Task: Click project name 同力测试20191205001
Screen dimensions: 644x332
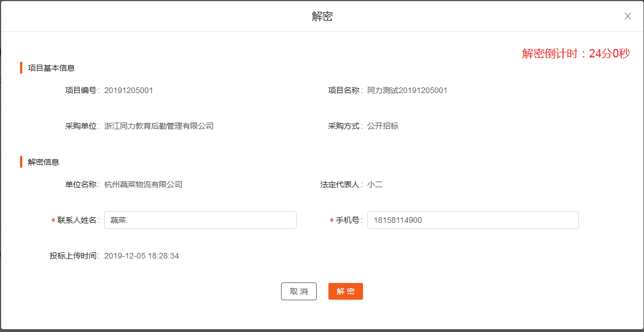Action: tap(407, 90)
